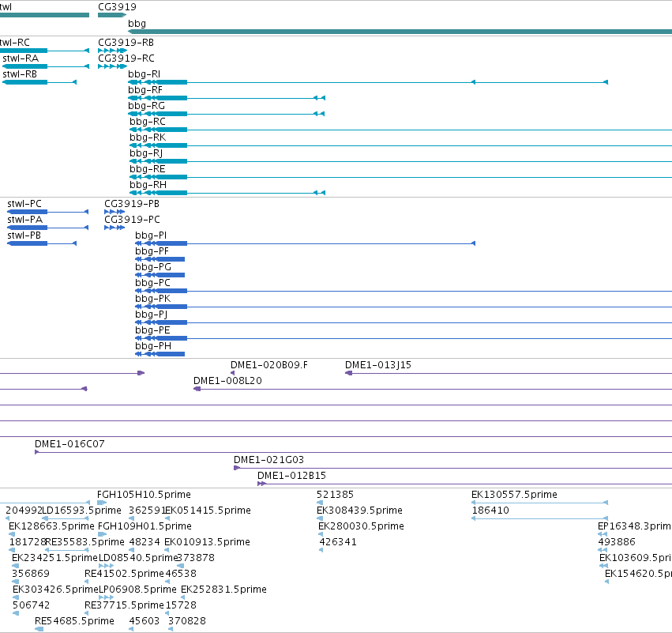Viewport: 672px width, 633px height.
Task: Open the DME1-016C07 clone
Action: pyautogui.click(x=353, y=453)
